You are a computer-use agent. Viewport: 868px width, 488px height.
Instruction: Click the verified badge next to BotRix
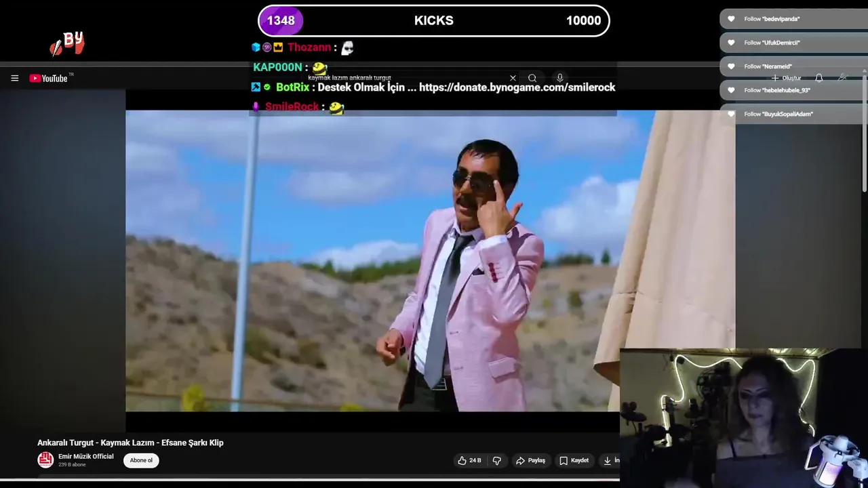(x=267, y=87)
